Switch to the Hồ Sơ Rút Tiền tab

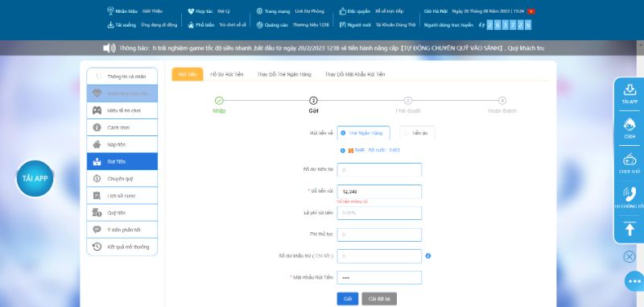coord(227,74)
